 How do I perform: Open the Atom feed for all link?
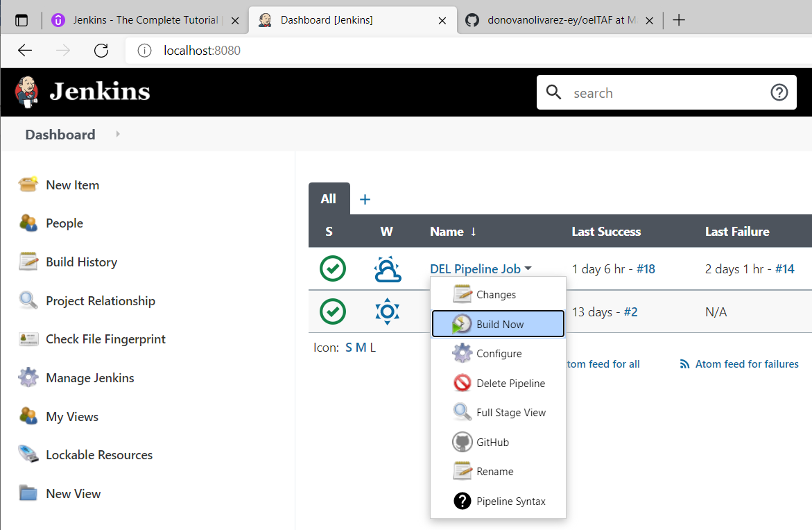click(603, 364)
